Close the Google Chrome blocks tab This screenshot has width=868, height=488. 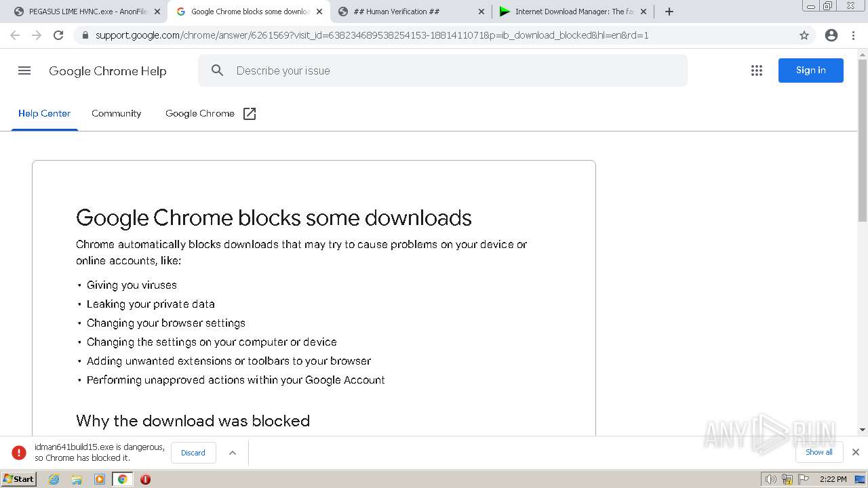[319, 12]
